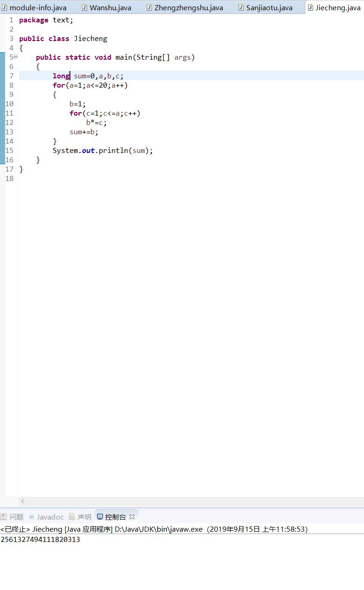Click 'public static void main' method signature
The width and height of the screenshot is (364, 590).
point(115,57)
